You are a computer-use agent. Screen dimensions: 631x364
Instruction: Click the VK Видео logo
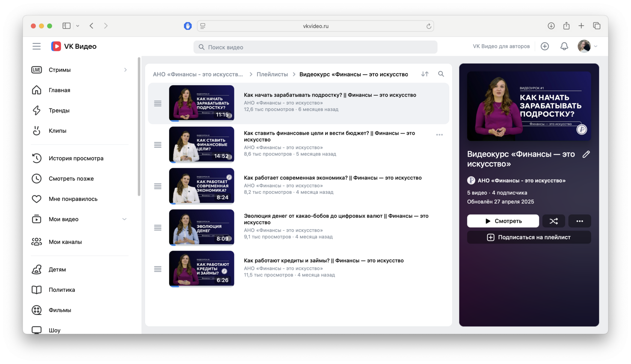74,47
